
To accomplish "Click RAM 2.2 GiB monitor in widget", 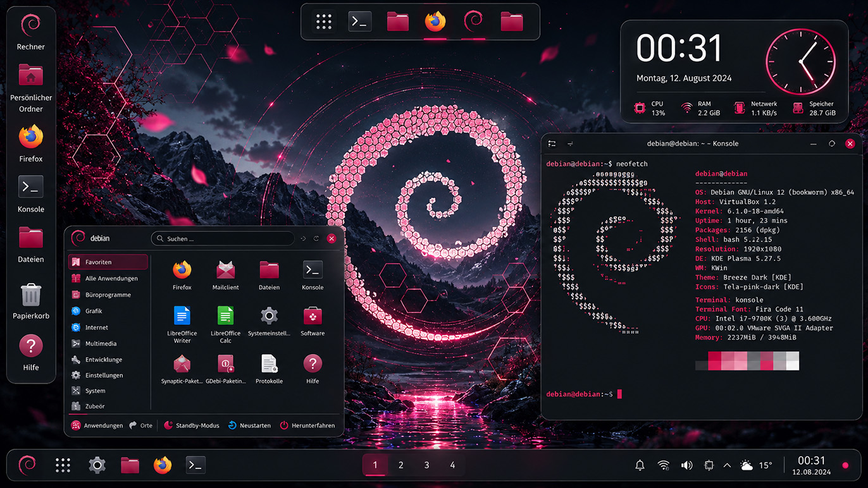I will click(x=700, y=108).
